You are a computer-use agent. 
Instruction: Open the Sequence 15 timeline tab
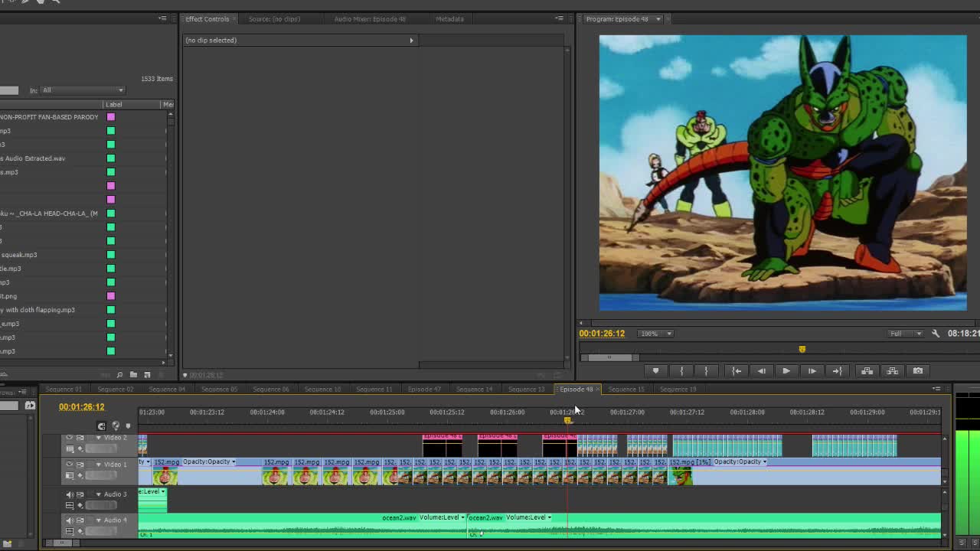point(626,390)
